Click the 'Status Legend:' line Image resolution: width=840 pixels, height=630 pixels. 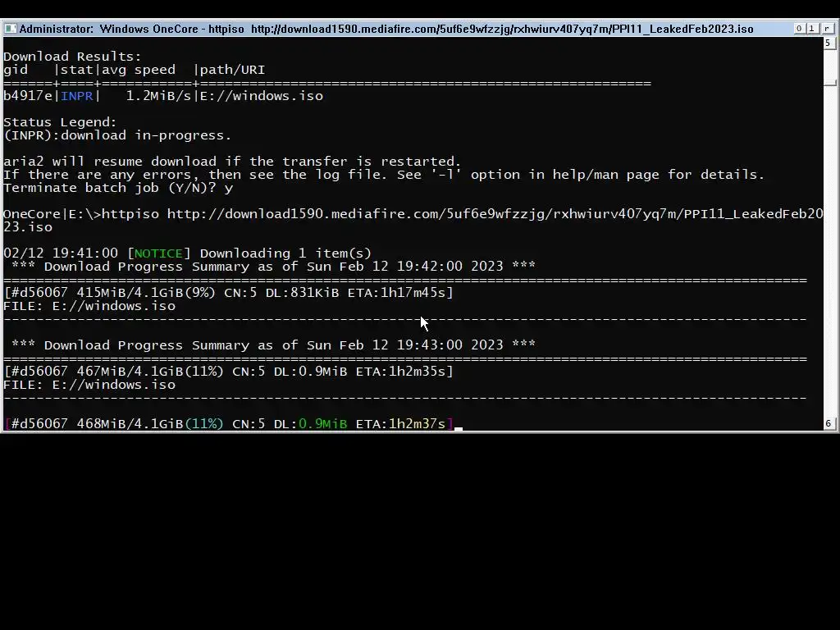tap(60, 122)
